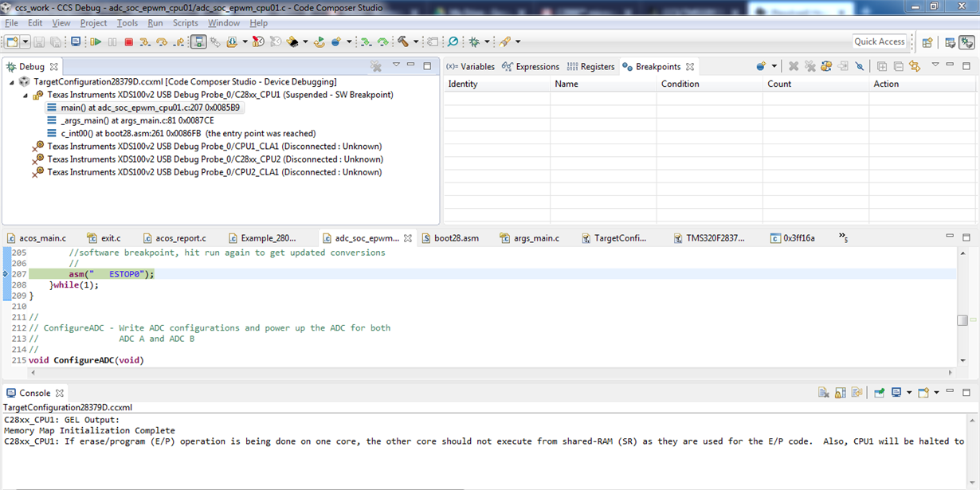
Task: Remove all breakpoints in Breakpoints view
Action: point(809,66)
